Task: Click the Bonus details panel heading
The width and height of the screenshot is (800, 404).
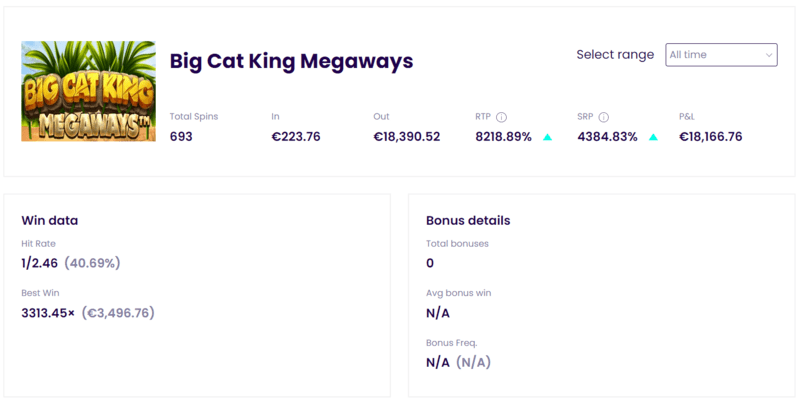Action: pos(468,220)
